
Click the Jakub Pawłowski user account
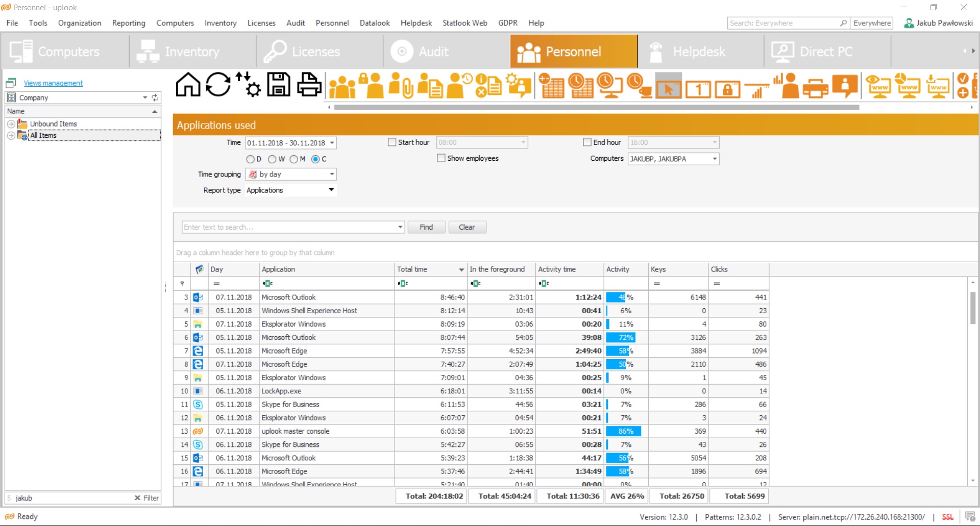tap(939, 23)
